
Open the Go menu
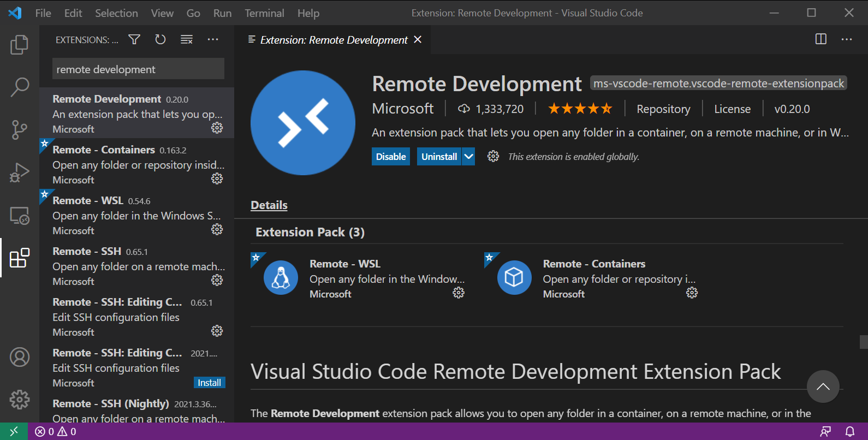[x=193, y=13]
